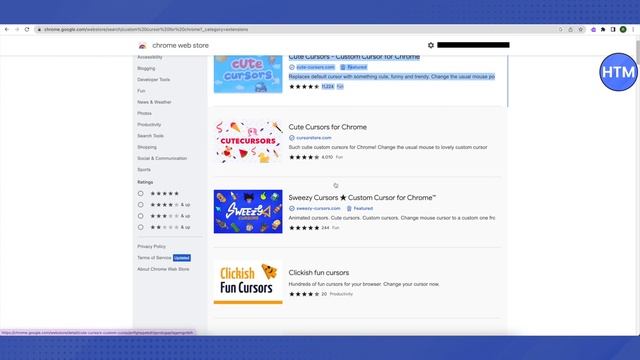Select the Search Tools category

point(151,136)
